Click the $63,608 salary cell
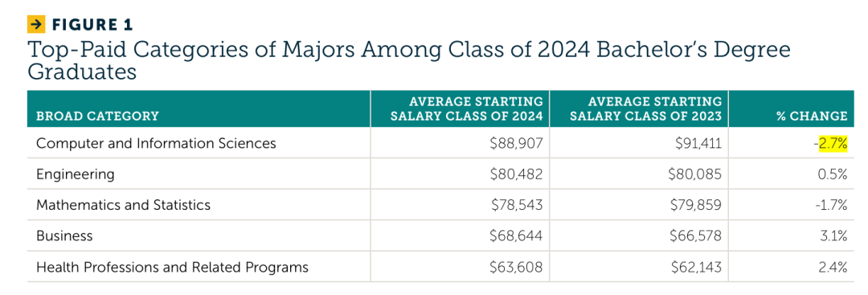Image resolution: width=868 pixels, height=295 pixels. [517, 268]
